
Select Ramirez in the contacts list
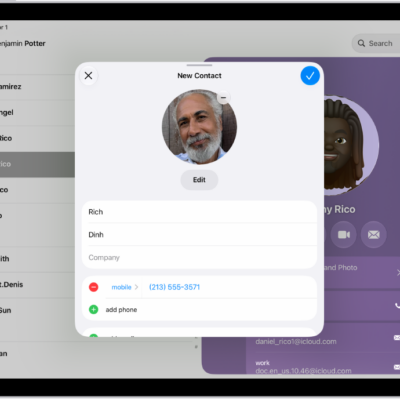(x=37, y=87)
